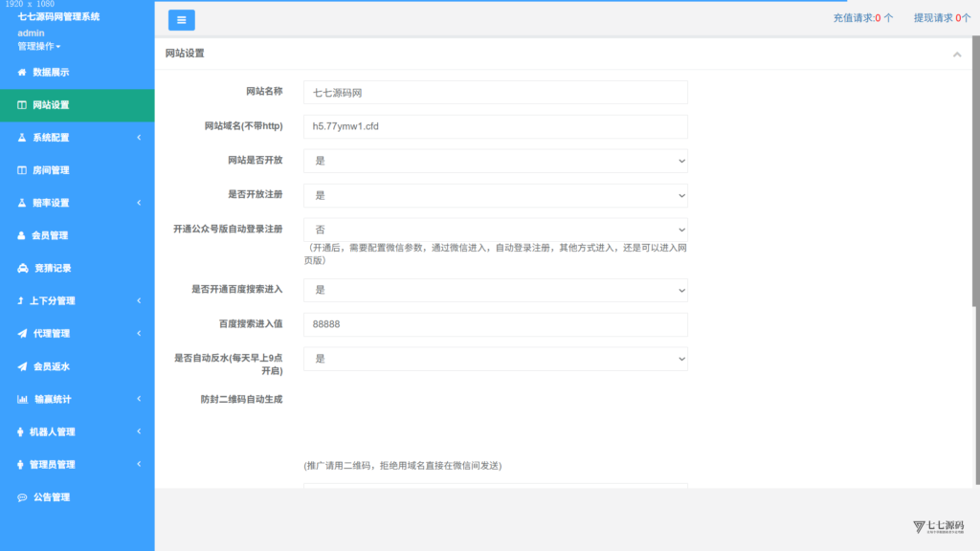Open the 是否自动反水 dropdown
980x551 pixels.
496,360
